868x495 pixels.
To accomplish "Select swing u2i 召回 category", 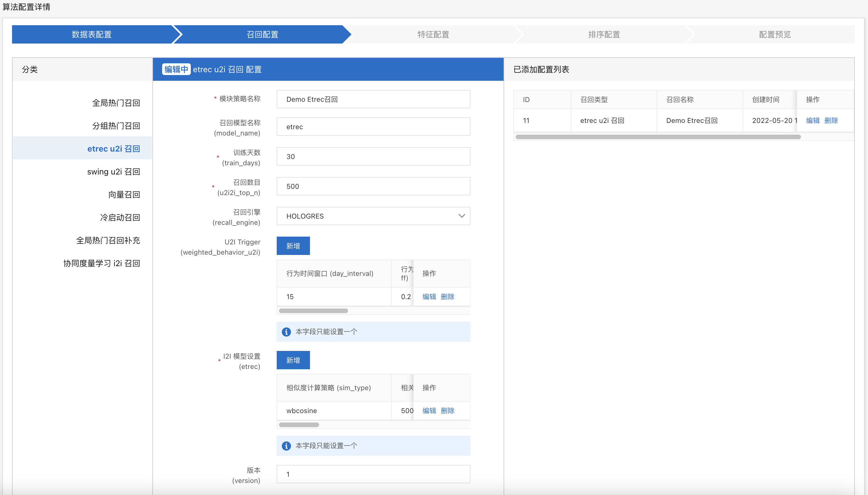I will click(113, 172).
